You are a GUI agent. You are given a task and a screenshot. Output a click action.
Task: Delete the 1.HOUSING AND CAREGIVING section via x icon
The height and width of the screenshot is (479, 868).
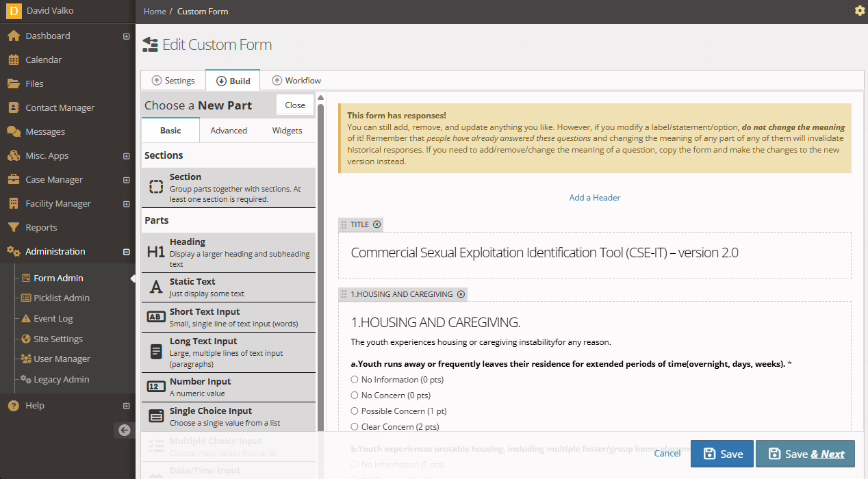(x=461, y=294)
